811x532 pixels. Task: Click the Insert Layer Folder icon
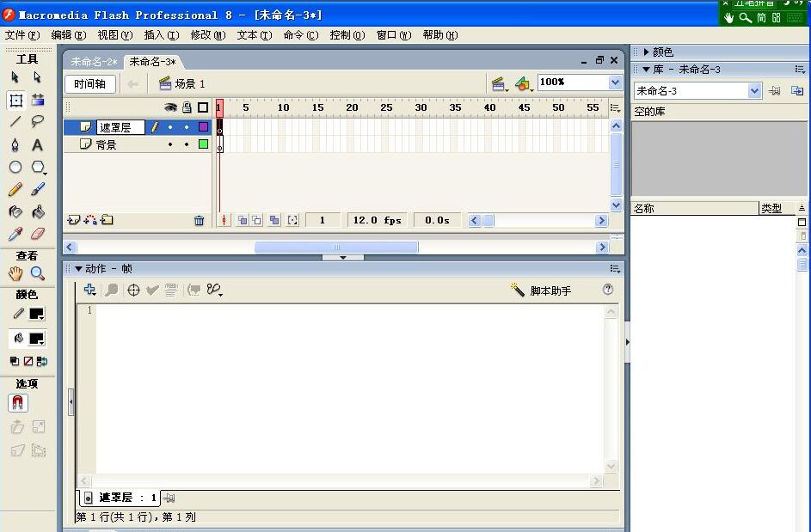pyautogui.click(x=107, y=220)
